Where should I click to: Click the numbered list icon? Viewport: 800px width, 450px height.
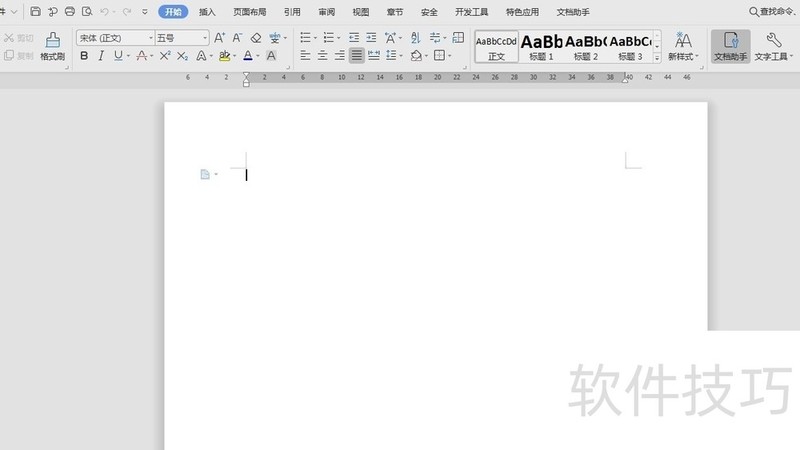coord(329,37)
